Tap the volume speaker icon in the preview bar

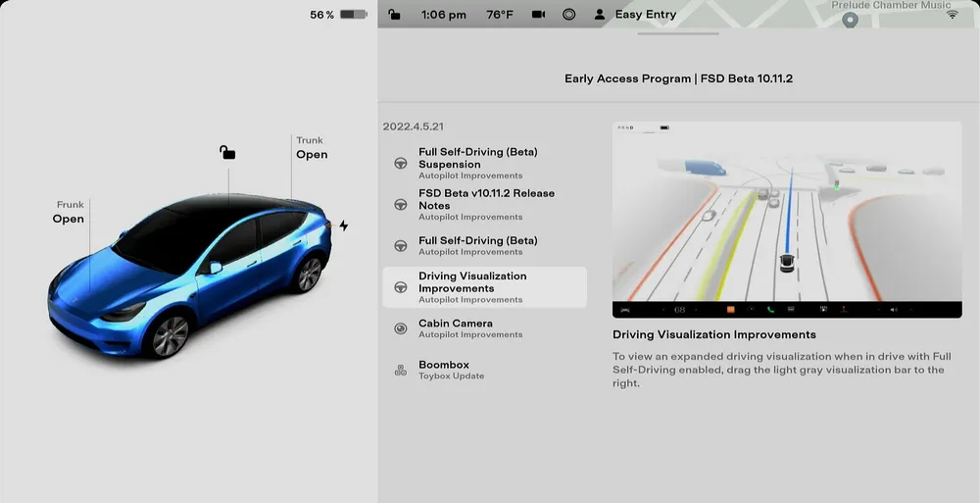(893, 310)
